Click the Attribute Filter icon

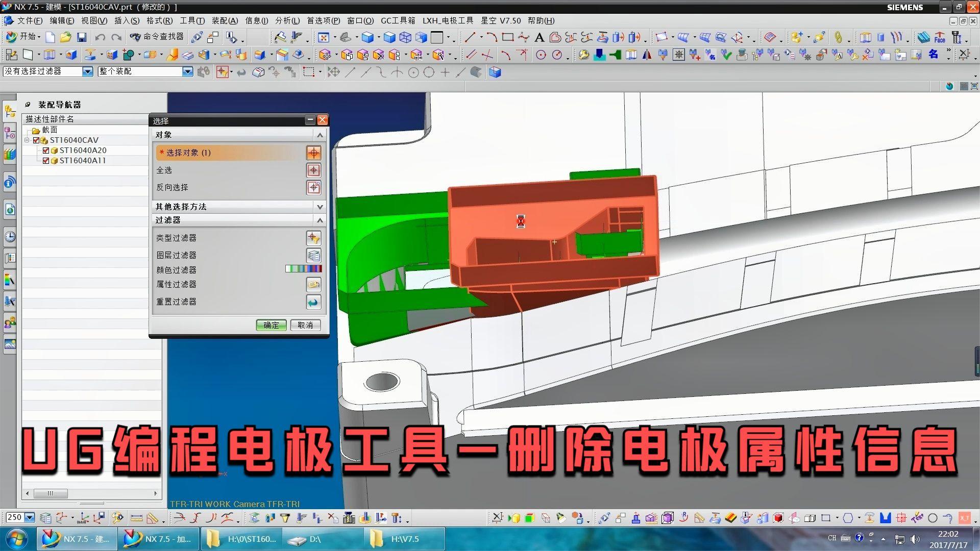click(x=313, y=285)
